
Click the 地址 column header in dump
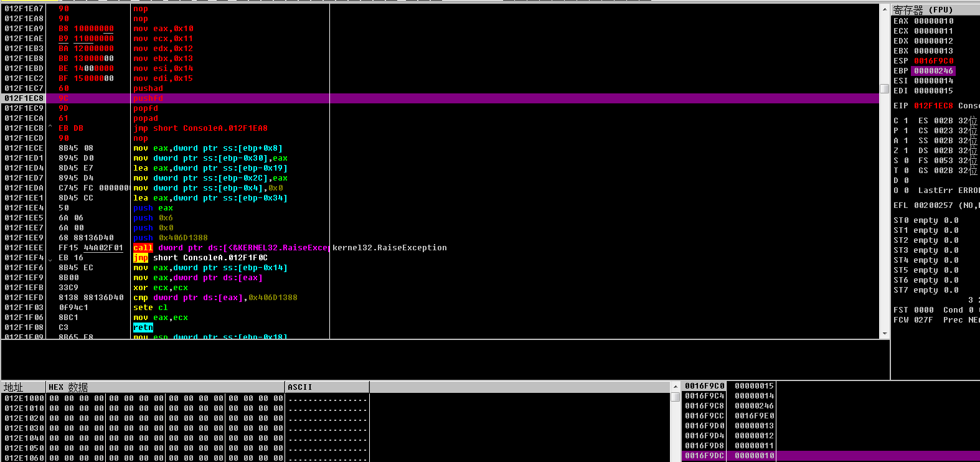click(x=23, y=387)
